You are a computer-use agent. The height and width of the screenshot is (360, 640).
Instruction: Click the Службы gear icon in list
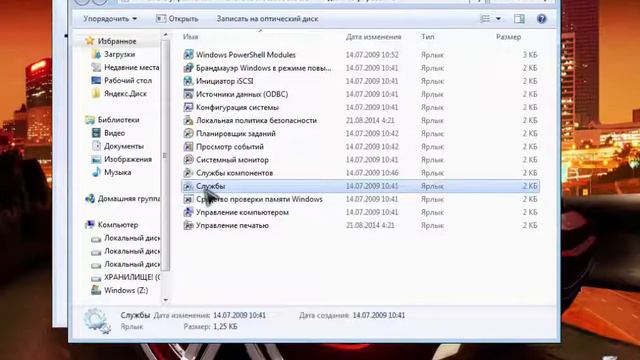[x=188, y=186]
